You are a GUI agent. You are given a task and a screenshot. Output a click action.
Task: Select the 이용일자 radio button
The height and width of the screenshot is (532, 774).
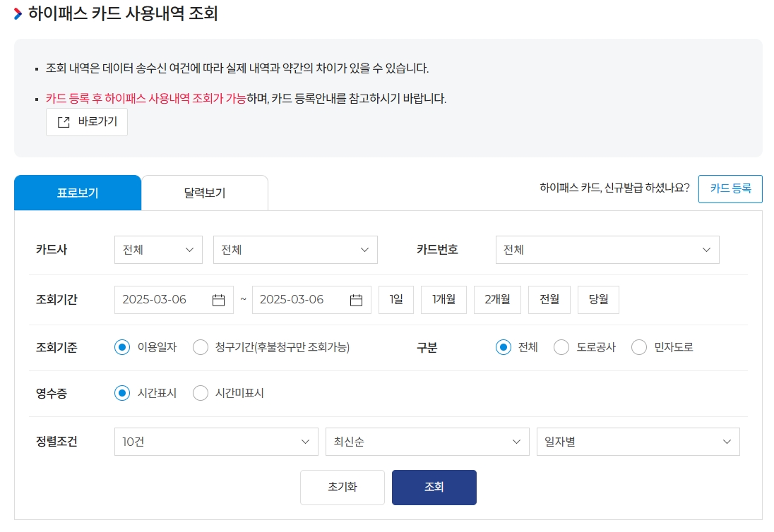(121, 347)
